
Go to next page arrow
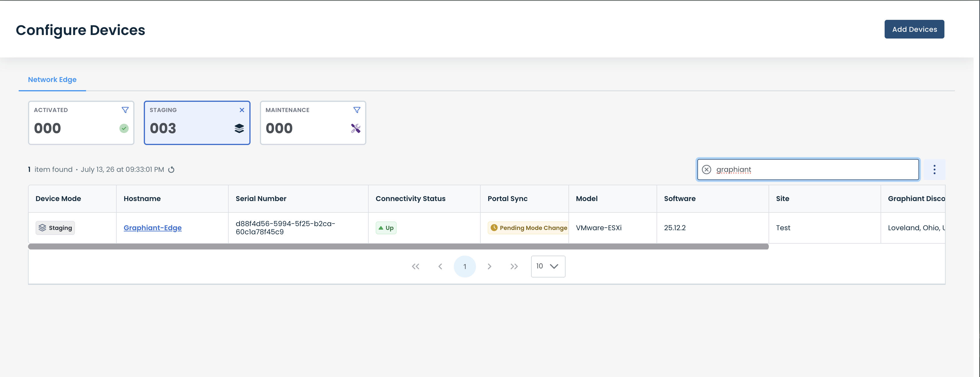[489, 267]
